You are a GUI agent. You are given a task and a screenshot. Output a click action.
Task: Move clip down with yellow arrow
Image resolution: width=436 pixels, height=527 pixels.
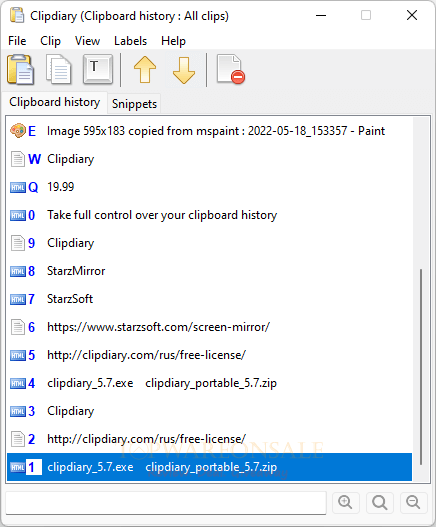coord(184,70)
